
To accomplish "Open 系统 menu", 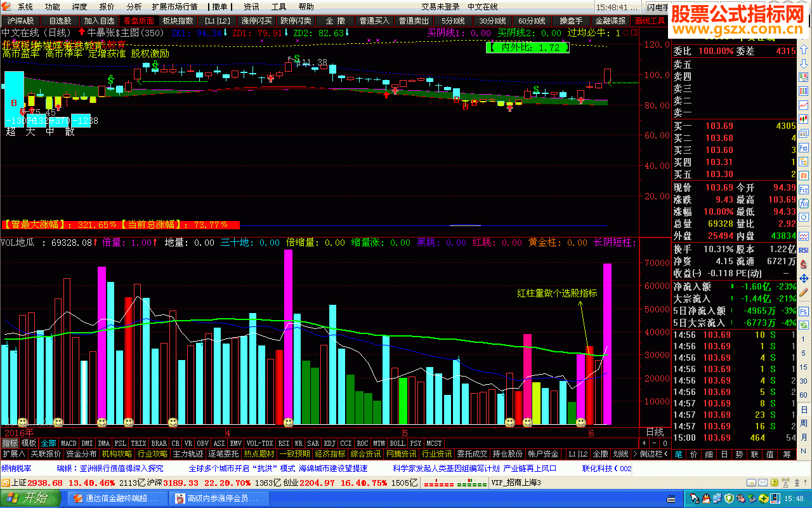I will point(25,6).
